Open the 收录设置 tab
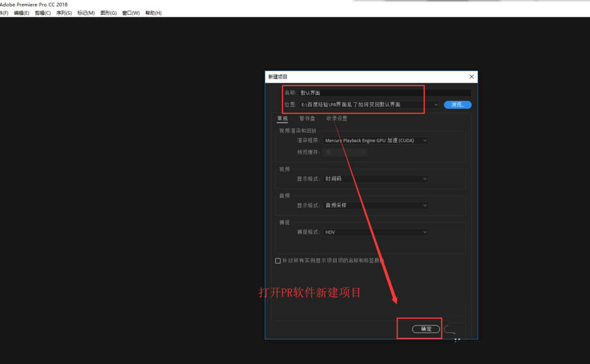Screen dimensions: 590x364 337,119
